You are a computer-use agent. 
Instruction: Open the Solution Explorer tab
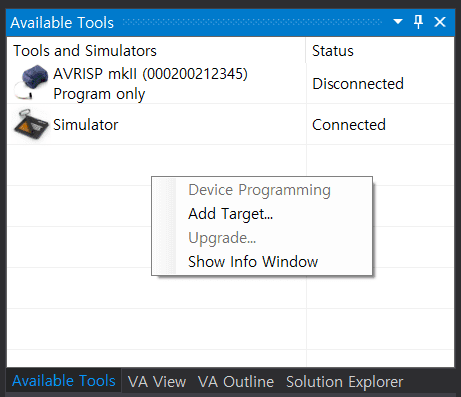pyautogui.click(x=345, y=382)
